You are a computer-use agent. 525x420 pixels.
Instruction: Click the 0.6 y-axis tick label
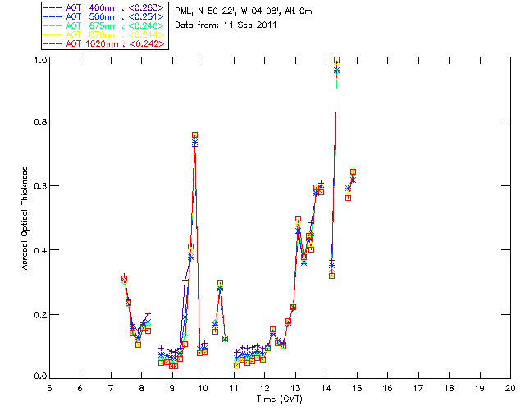tap(40, 186)
